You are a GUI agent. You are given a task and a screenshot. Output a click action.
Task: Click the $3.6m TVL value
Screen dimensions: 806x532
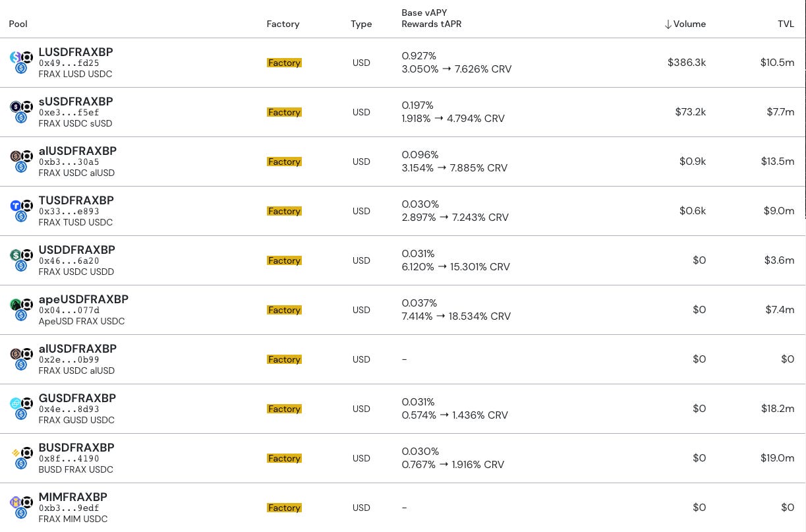pos(779,260)
